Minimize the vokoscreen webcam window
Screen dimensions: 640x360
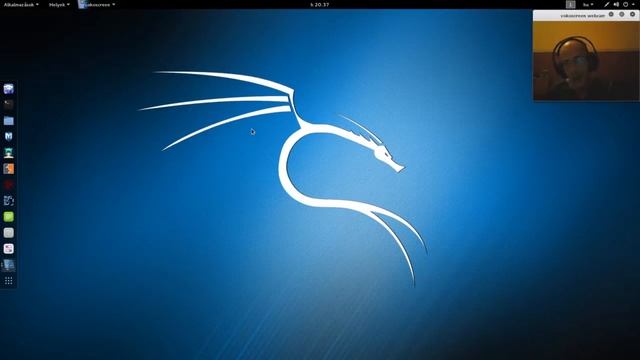tap(611, 14)
